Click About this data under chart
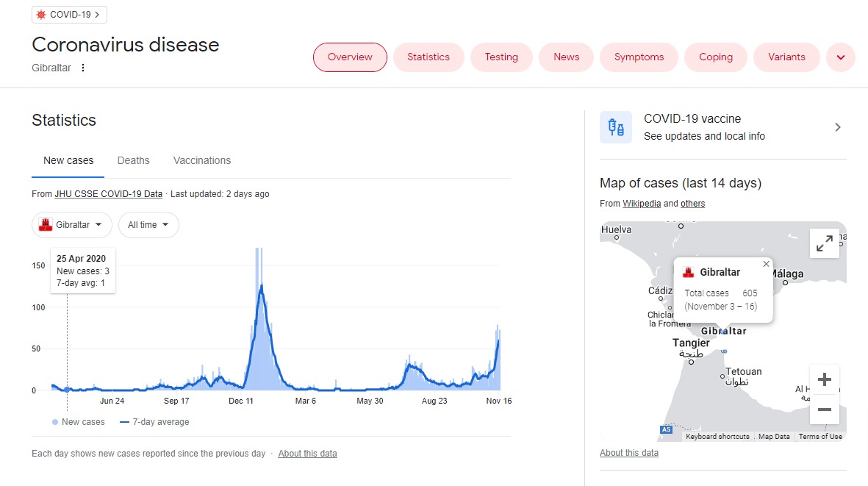The width and height of the screenshot is (868, 486). (307, 454)
